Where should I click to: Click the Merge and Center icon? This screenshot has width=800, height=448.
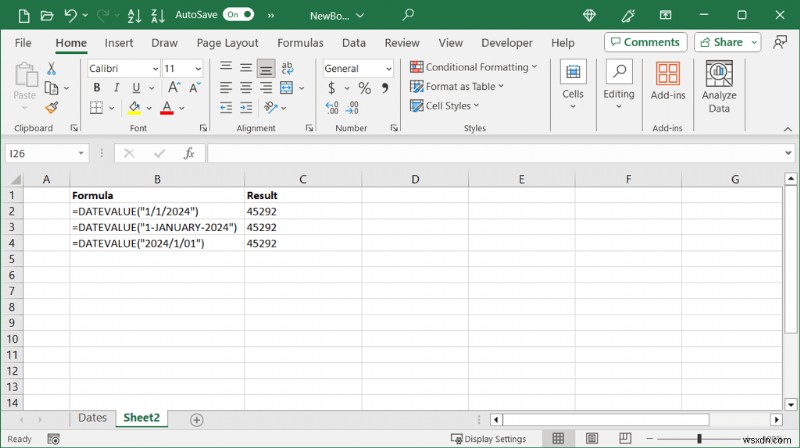click(287, 88)
